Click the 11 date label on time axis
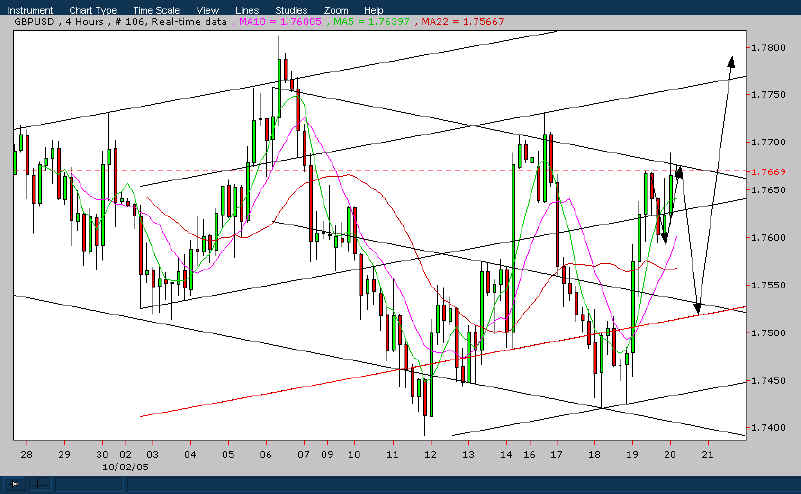This screenshot has height=494, width=801. (392, 454)
